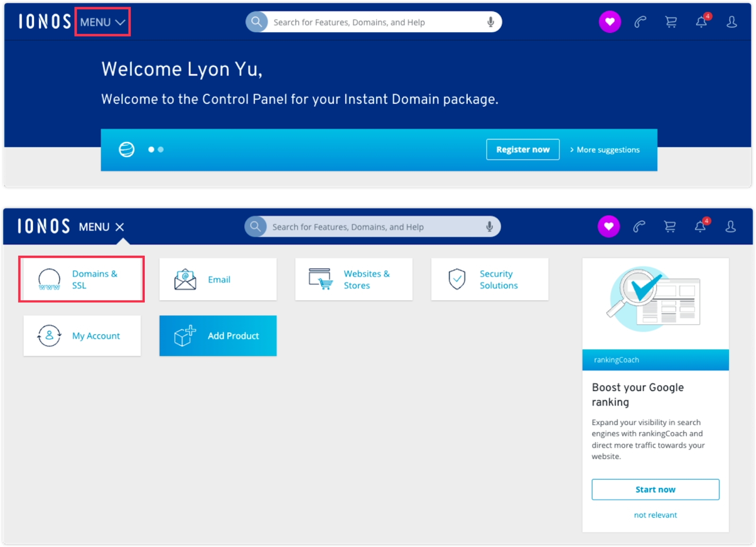Dismiss rankingCoach with not relevant link
This screenshot has height=547, width=756.
coord(655,515)
